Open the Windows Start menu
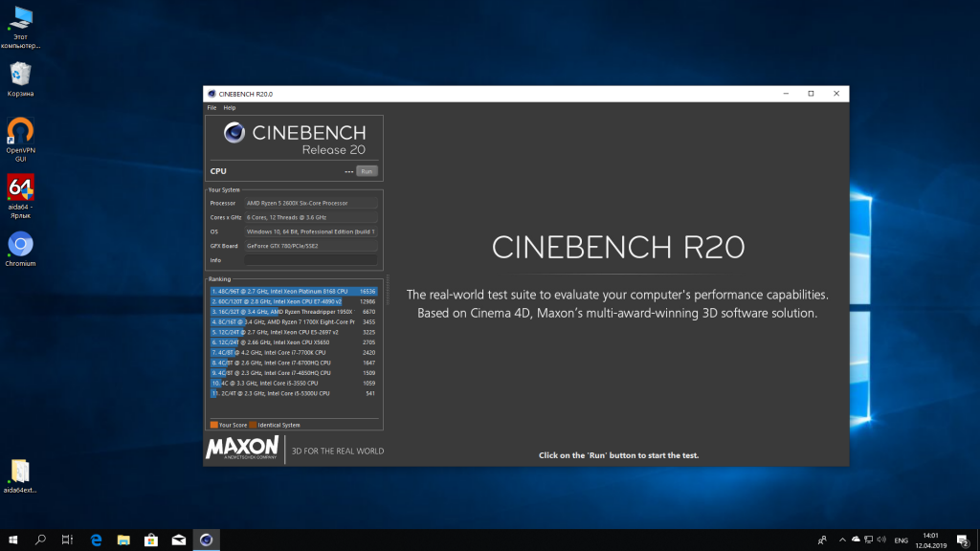 pos(13,540)
